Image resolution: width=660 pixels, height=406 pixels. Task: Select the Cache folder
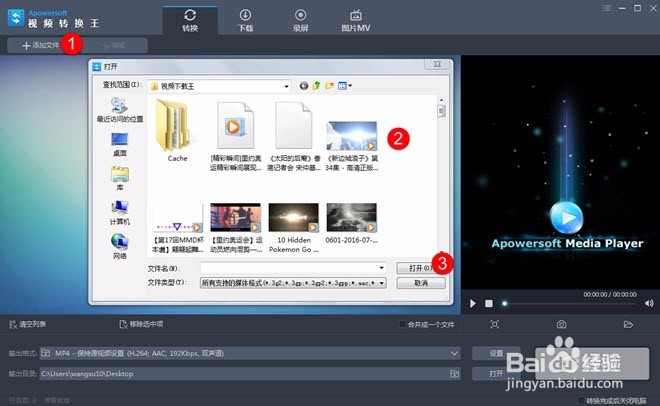point(177,131)
